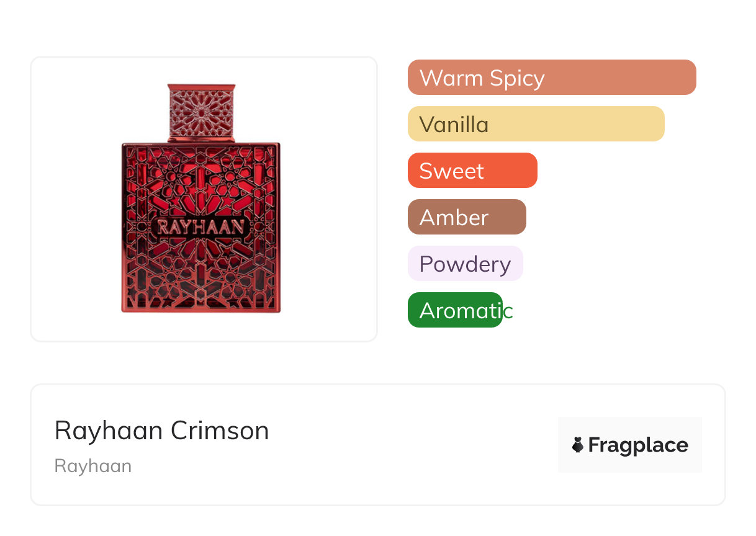This screenshot has height=536, width=756.
Task: Click the green Aromatic accord bar
Action: tap(454, 310)
